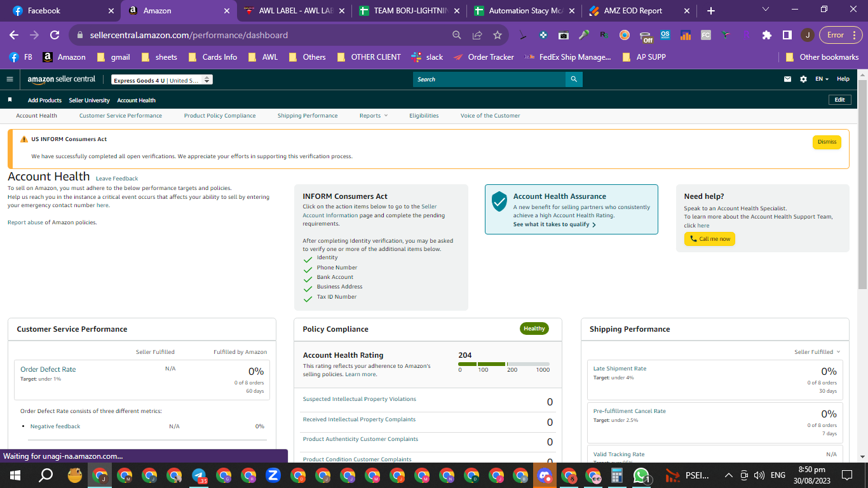Click the Help link in the top bar
868x488 pixels.
[x=843, y=79]
